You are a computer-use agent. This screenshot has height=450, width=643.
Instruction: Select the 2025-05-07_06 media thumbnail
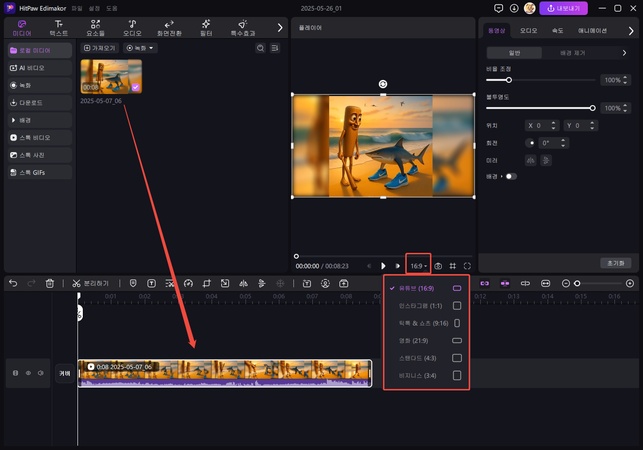(111, 77)
